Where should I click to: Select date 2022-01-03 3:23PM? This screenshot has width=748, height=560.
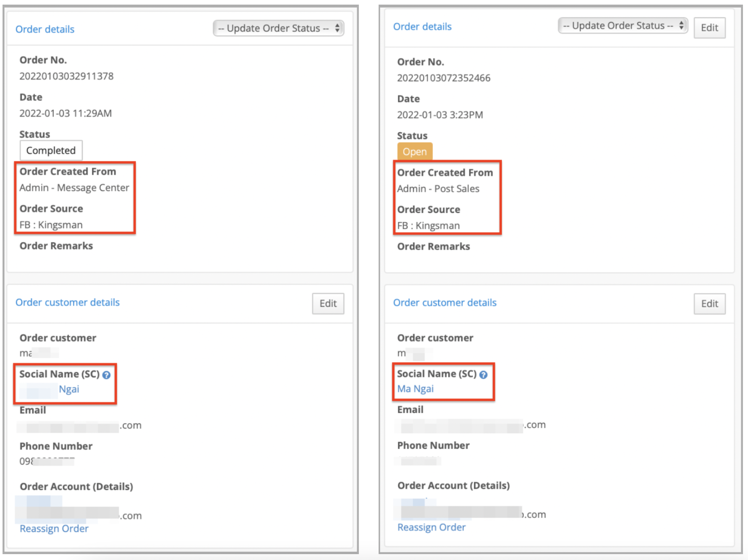point(440,115)
